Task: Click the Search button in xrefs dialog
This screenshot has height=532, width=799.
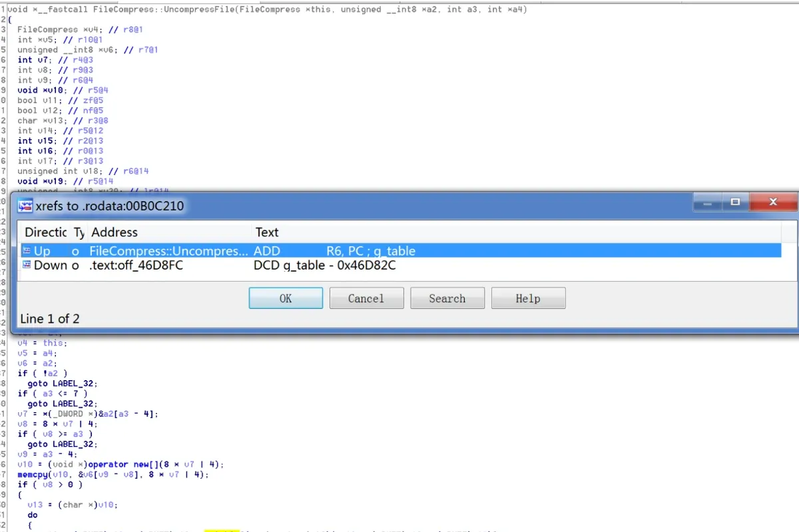Action: (447, 298)
